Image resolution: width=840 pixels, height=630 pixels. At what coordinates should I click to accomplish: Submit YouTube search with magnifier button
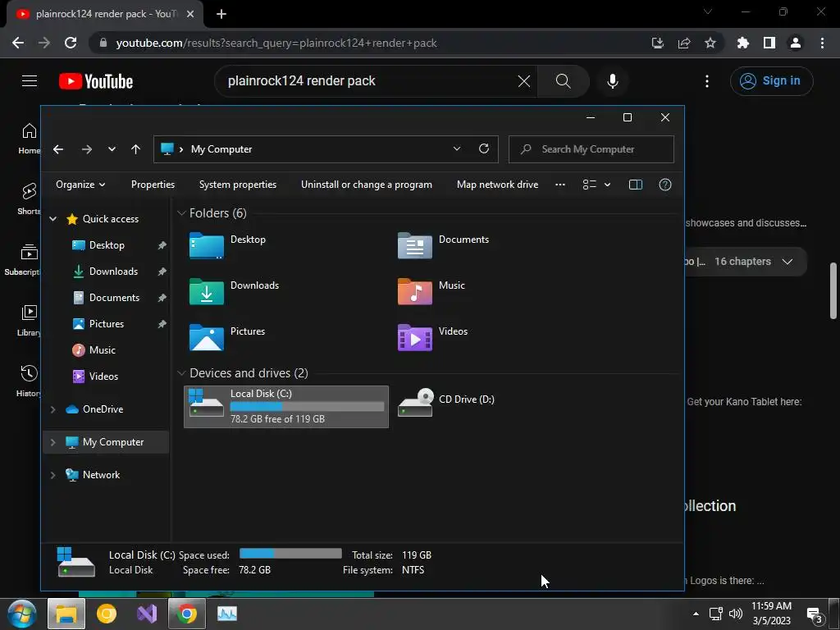point(563,81)
